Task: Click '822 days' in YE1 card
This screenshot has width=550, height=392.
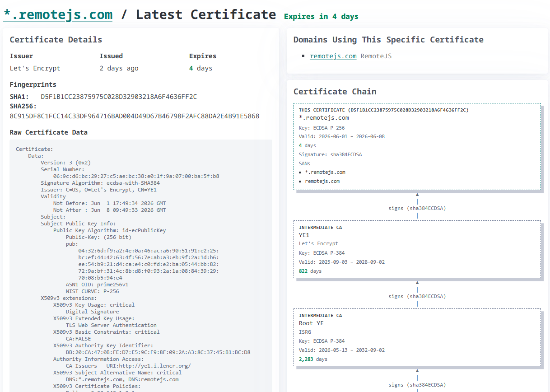Action: tap(310, 271)
